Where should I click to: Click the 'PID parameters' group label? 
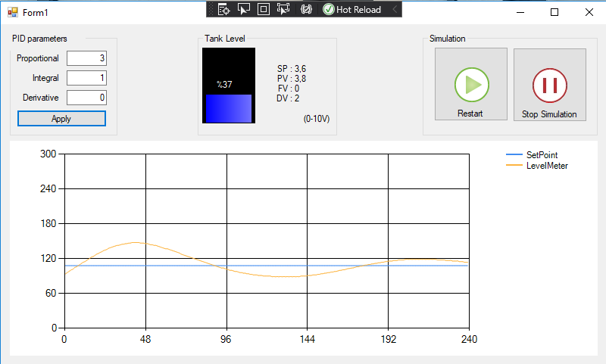tap(39, 39)
